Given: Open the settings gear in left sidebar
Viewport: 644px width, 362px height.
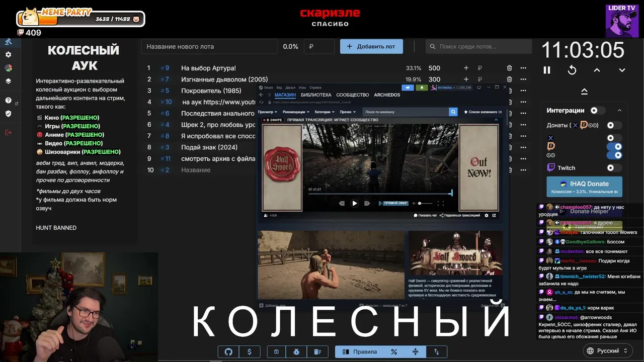Looking at the screenshot, I should pos(8,55).
